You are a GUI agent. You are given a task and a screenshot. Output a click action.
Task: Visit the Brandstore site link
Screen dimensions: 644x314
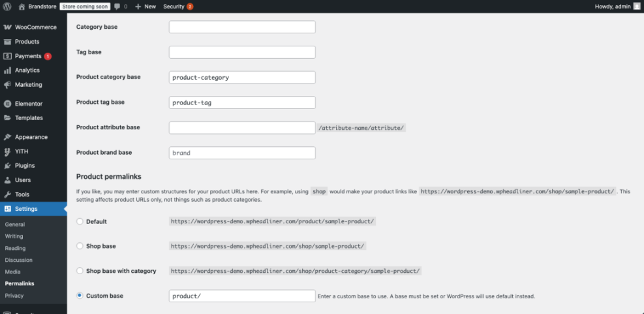(42, 7)
